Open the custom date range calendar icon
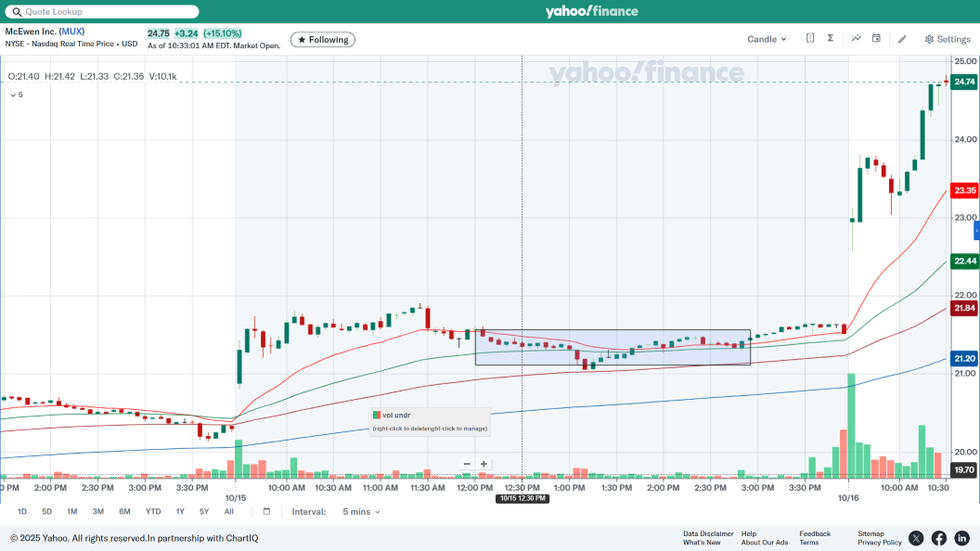 [266, 511]
